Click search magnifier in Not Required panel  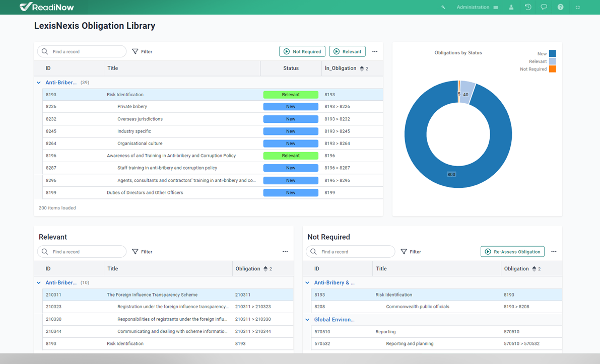coord(313,252)
